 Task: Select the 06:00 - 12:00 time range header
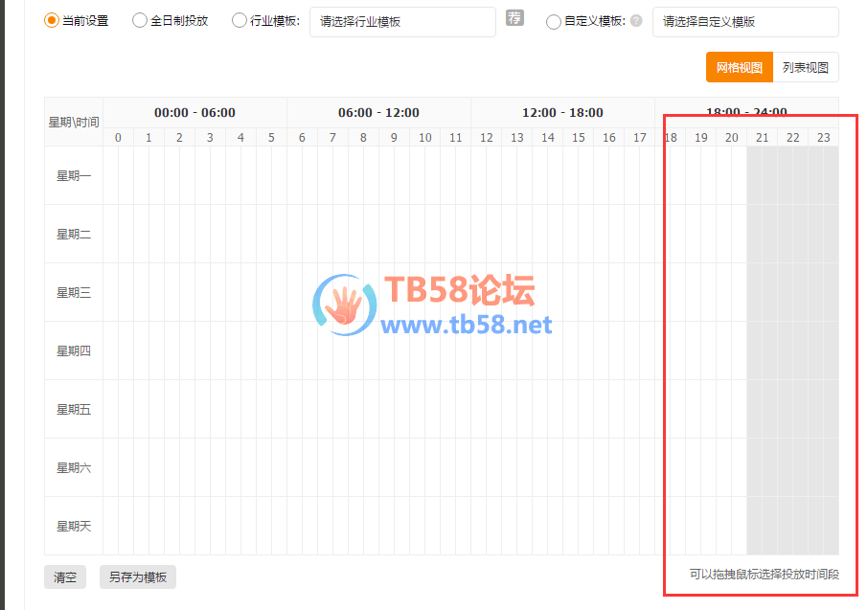tap(378, 113)
